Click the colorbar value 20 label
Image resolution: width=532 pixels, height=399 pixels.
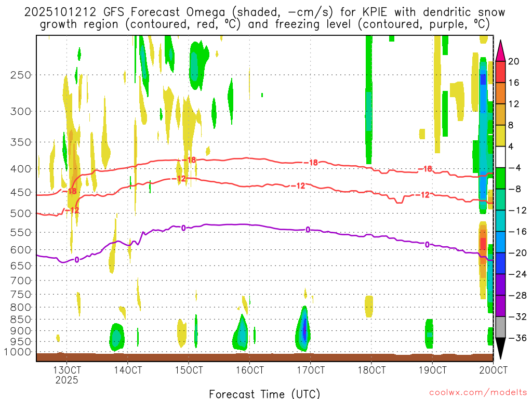coord(514,61)
